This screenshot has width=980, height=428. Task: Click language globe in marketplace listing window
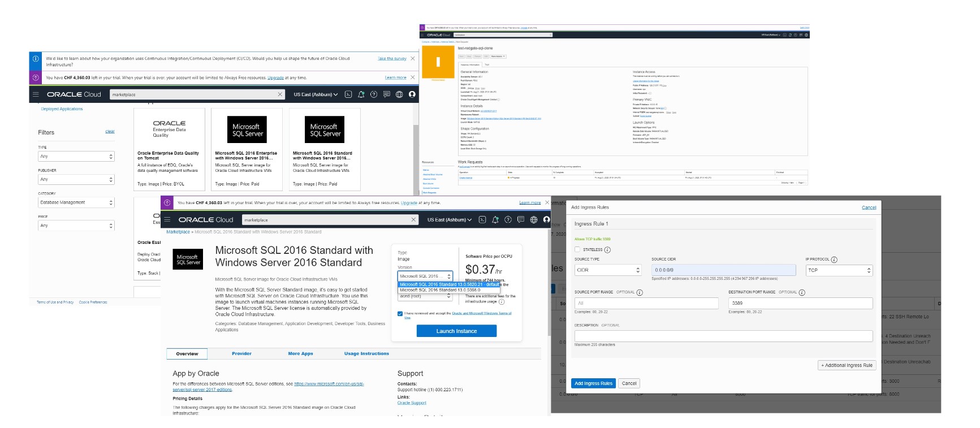click(399, 94)
